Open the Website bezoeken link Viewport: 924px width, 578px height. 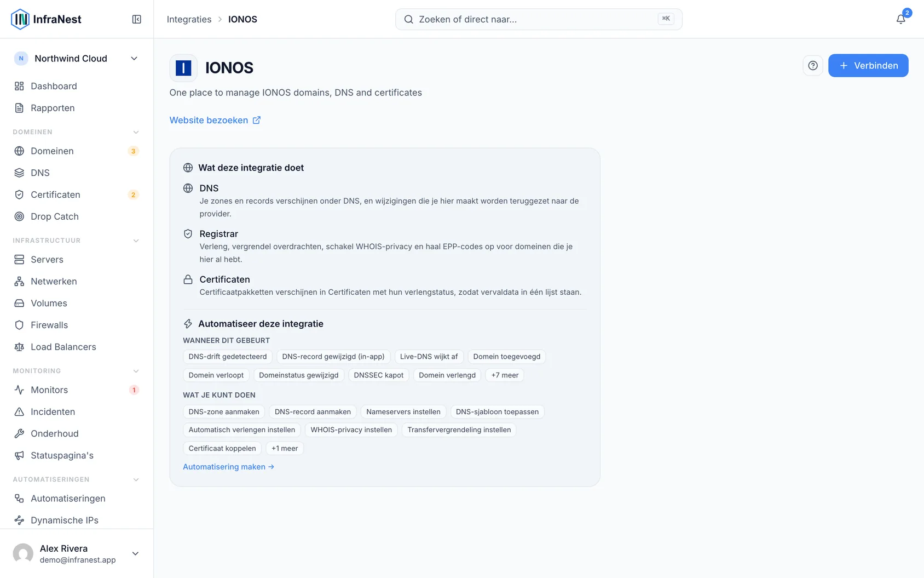pyautogui.click(x=215, y=120)
